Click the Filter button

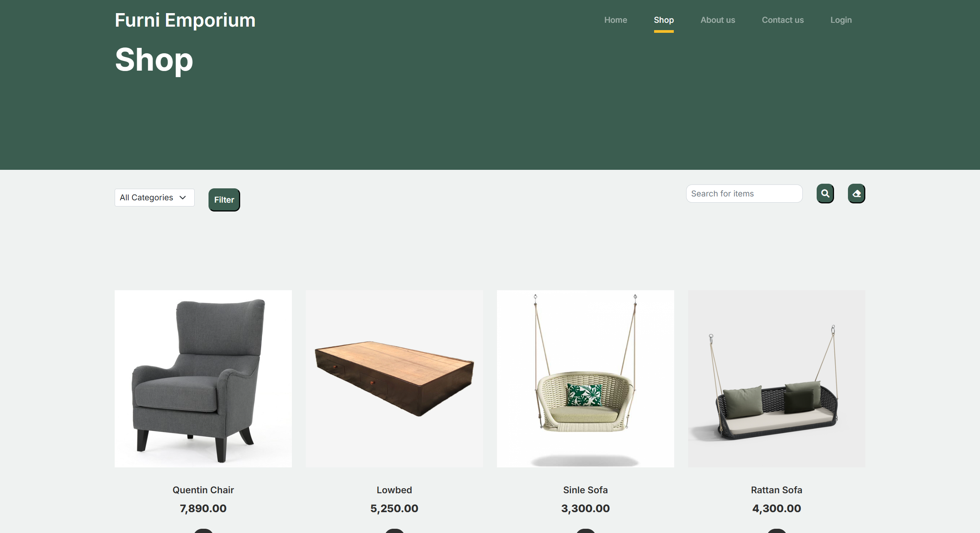pos(224,200)
